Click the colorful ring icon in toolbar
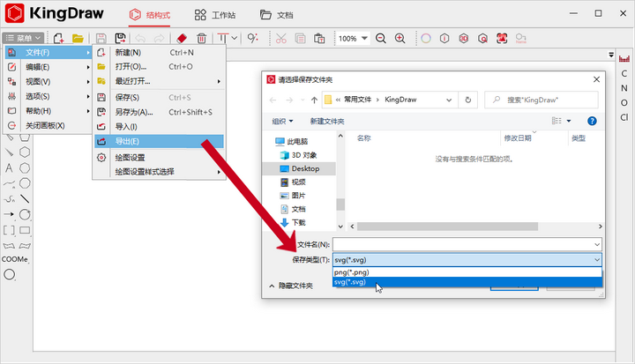 tap(426, 39)
